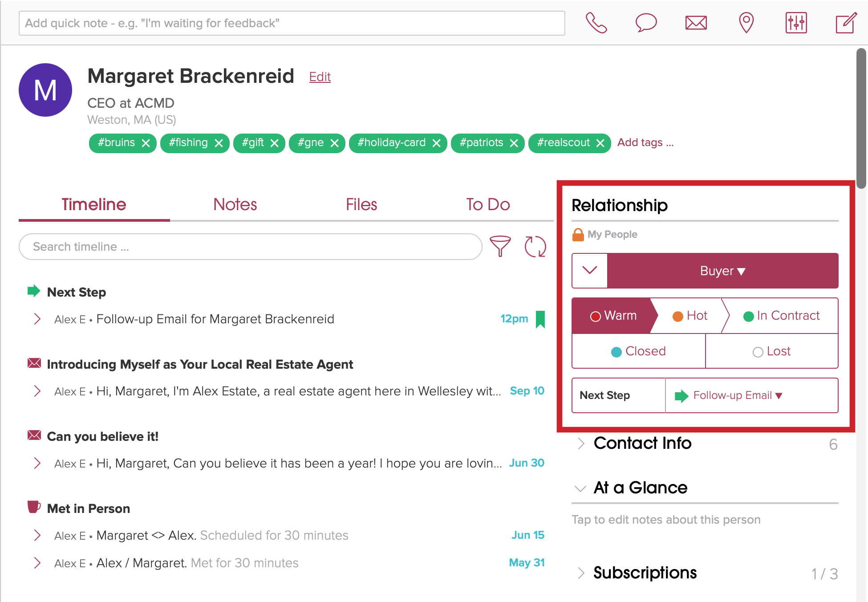Open the chat message bubble icon
868x602 pixels.
point(646,23)
